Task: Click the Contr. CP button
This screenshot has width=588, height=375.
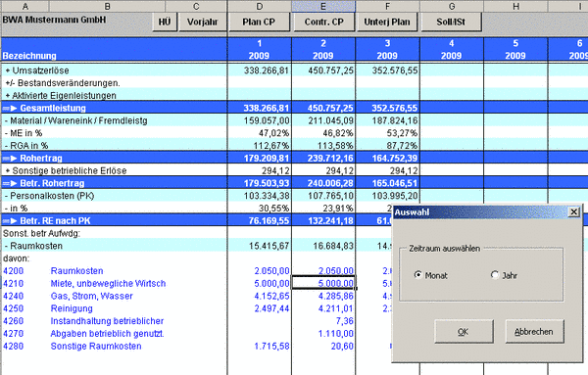Action: 323,23
